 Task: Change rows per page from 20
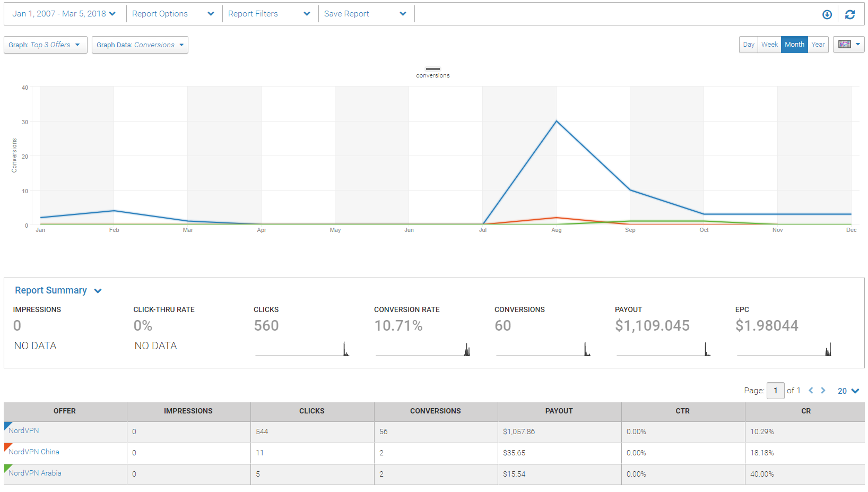[848, 391]
